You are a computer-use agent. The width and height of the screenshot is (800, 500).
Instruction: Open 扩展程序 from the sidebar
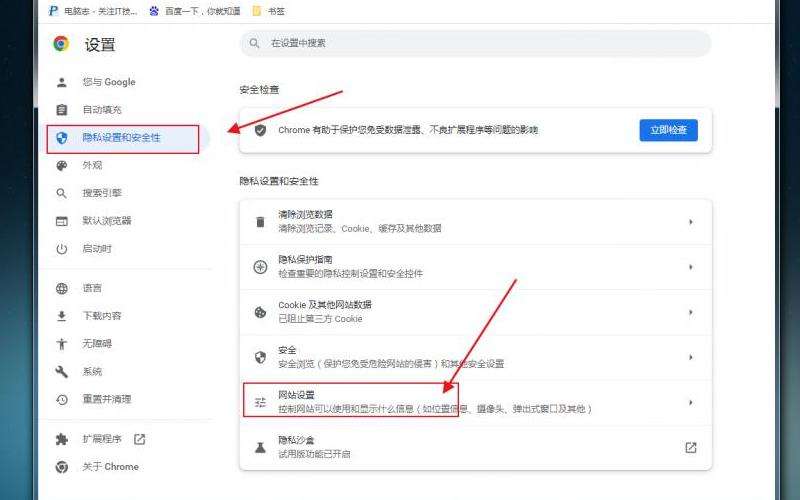click(102, 439)
